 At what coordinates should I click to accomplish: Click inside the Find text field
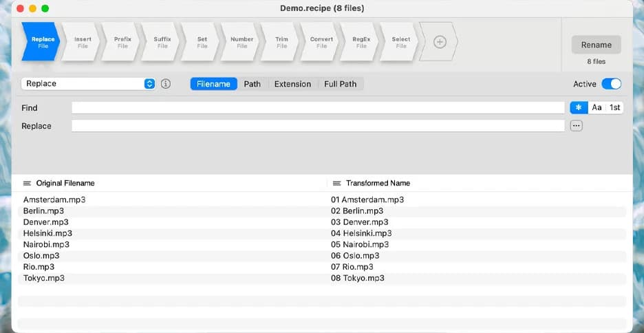point(317,108)
